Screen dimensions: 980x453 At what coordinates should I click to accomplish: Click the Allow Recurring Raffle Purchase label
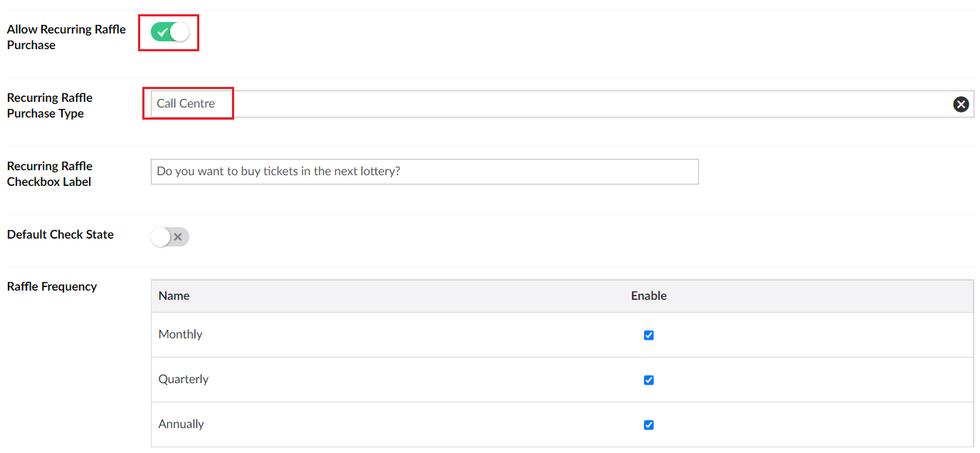pyautogui.click(x=66, y=37)
